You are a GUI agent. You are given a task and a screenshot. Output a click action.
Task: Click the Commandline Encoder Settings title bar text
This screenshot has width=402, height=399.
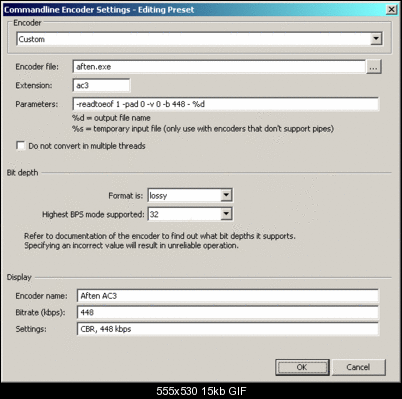99,10
